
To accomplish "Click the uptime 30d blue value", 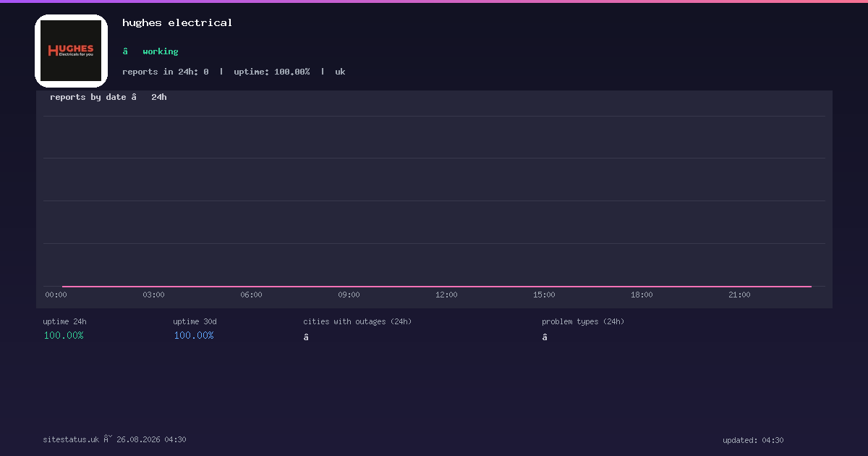I will click(x=194, y=335).
